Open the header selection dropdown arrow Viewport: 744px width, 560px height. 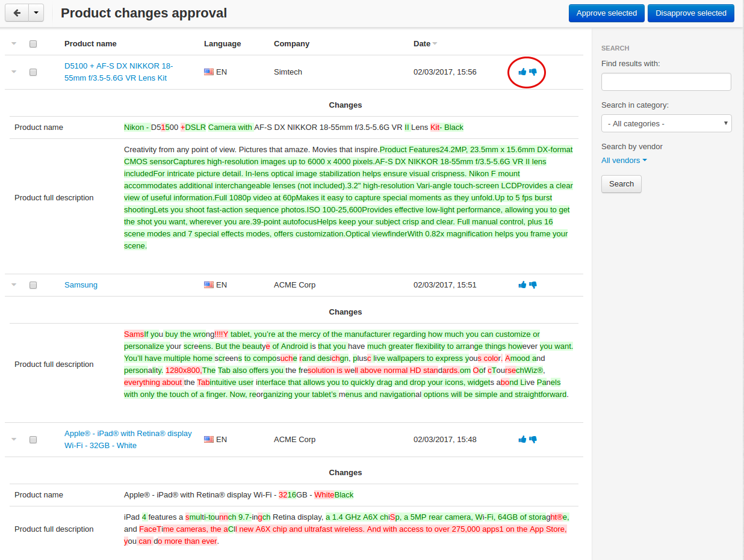tap(14, 44)
